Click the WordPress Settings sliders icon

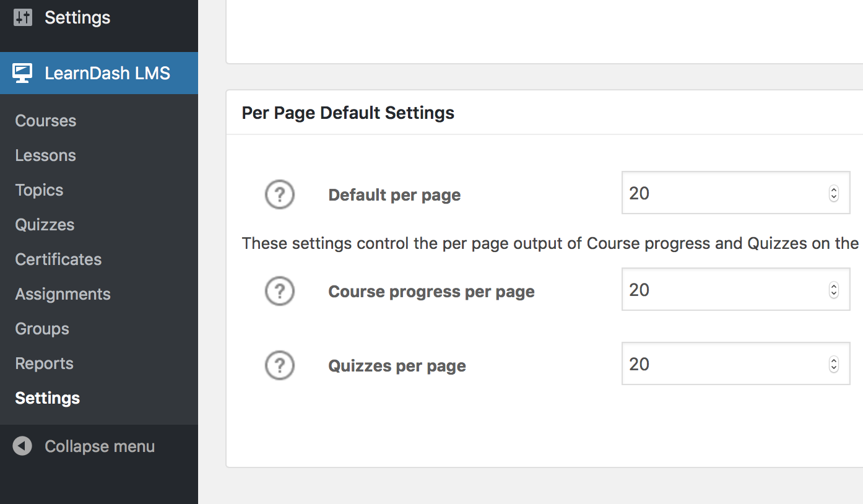[22, 17]
